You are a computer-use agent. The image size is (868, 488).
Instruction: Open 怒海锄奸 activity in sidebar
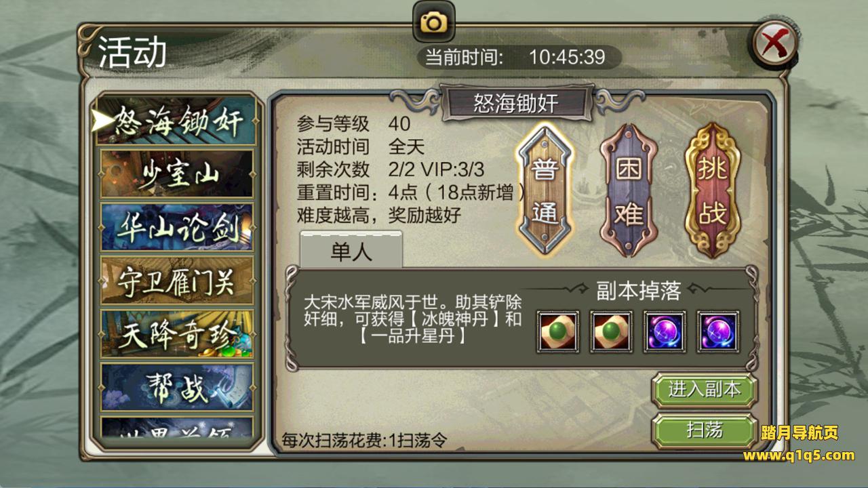[x=176, y=121]
